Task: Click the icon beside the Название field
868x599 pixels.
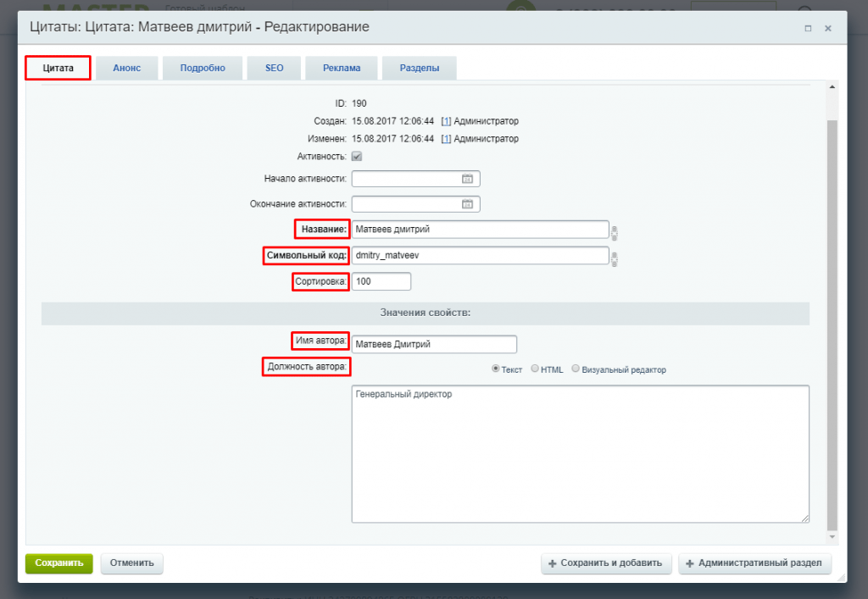Action: click(615, 233)
